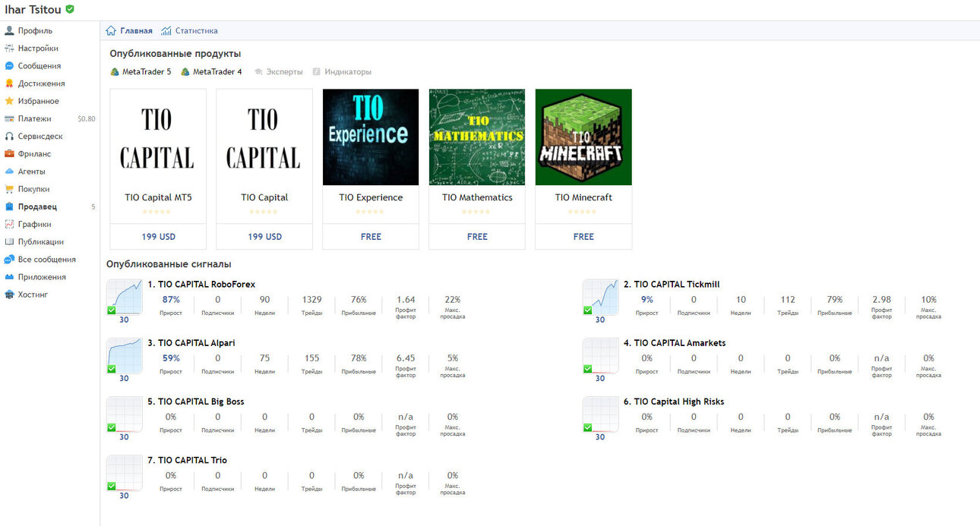Click the TIO Minecraft title link
This screenshot has height=526, width=980.
click(583, 197)
